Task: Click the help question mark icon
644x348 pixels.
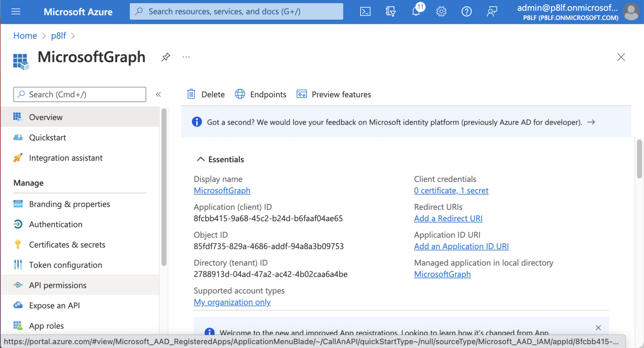Action: 467,12
